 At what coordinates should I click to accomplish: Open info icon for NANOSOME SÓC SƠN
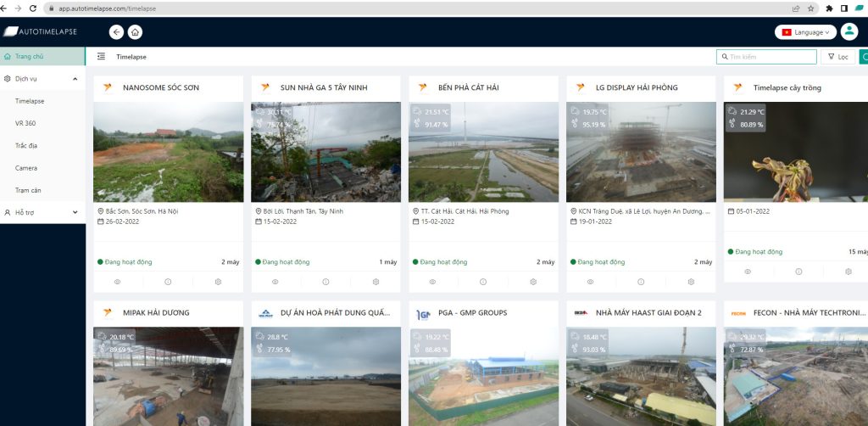tap(168, 282)
